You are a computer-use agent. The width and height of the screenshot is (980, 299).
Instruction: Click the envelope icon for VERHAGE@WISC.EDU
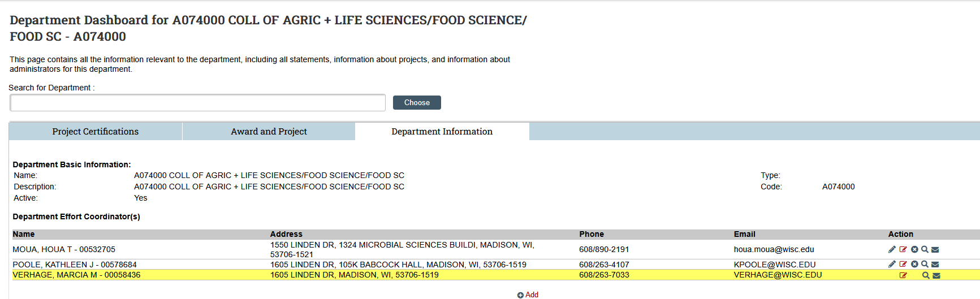point(936,275)
